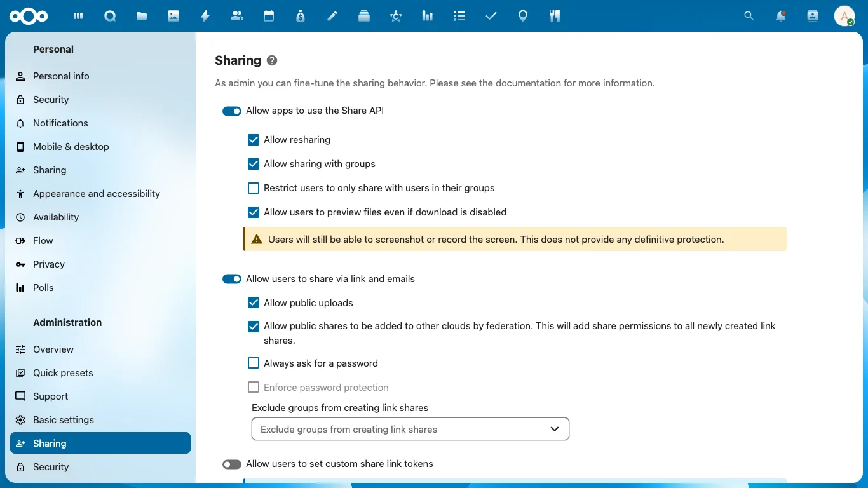Uncheck Allow resharing

click(254, 140)
